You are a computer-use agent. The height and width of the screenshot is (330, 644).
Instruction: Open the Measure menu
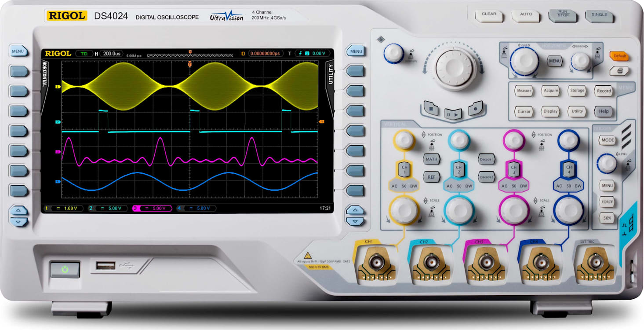click(524, 91)
